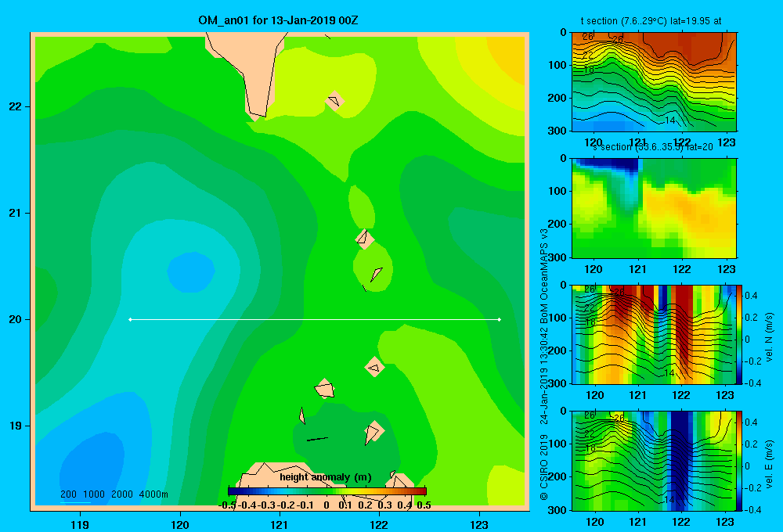
Task: Click the vertical '© CSIRO 2019' copyright text
Action: (x=544, y=467)
